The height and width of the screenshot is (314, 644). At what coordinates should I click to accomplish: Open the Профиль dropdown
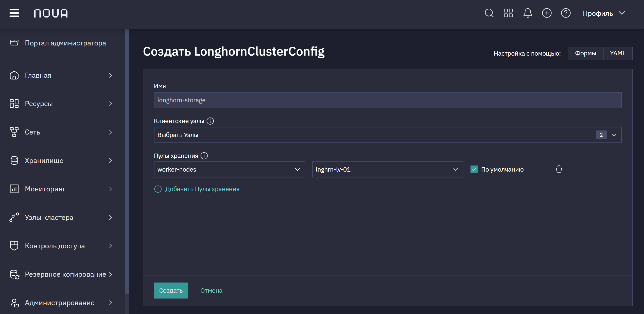(604, 13)
